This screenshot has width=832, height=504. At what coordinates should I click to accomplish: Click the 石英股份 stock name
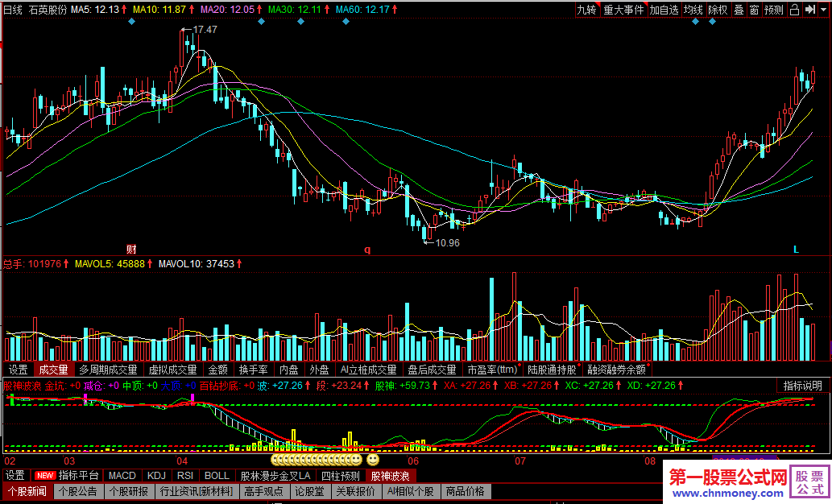click(48, 10)
